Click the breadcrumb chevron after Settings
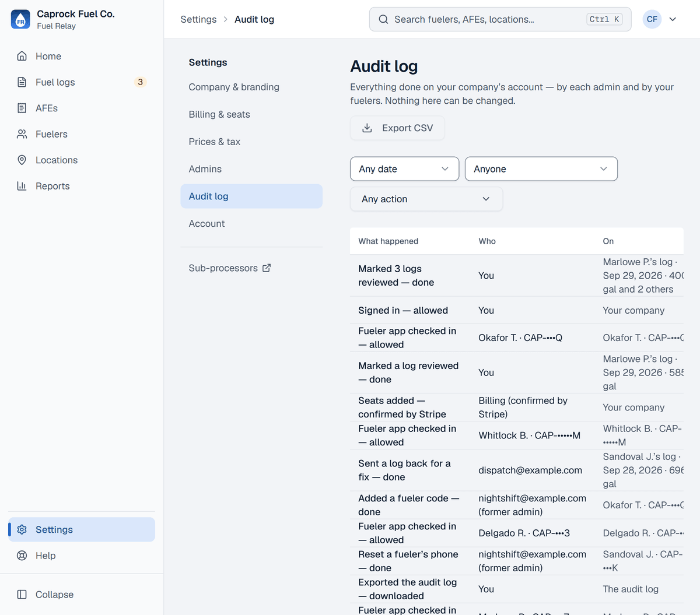700x615 pixels. coord(226,19)
